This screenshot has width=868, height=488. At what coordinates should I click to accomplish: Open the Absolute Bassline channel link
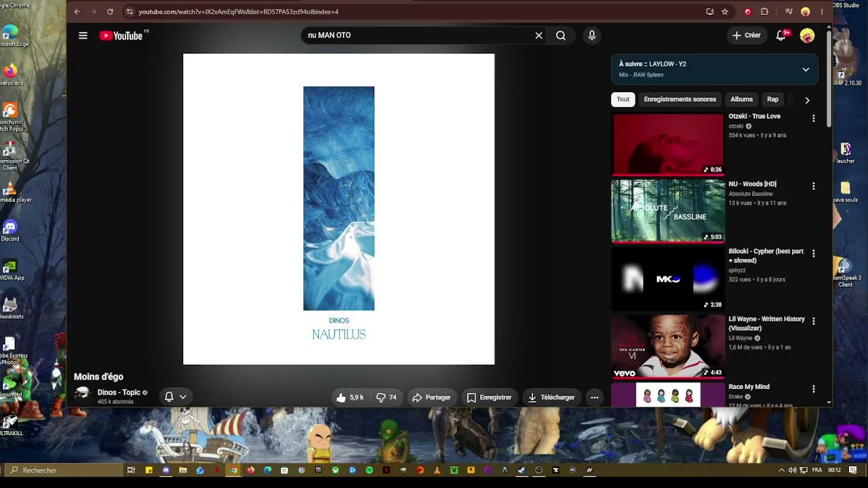(x=751, y=194)
